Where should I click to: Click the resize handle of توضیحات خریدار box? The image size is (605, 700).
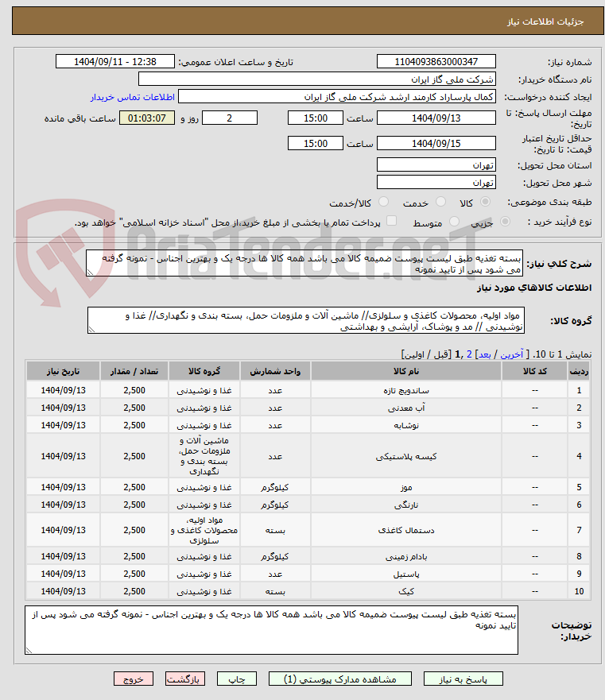[x=29, y=651]
